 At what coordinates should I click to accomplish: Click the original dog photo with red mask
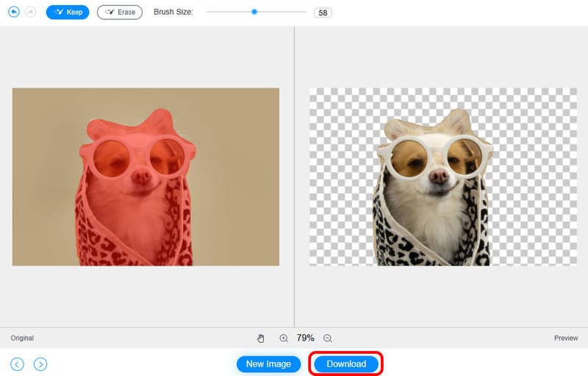[x=146, y=177]
